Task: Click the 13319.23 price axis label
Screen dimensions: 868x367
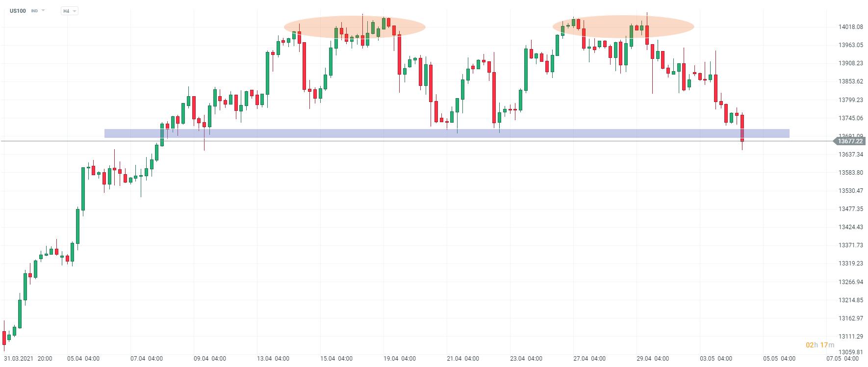Action: point(850,263)
